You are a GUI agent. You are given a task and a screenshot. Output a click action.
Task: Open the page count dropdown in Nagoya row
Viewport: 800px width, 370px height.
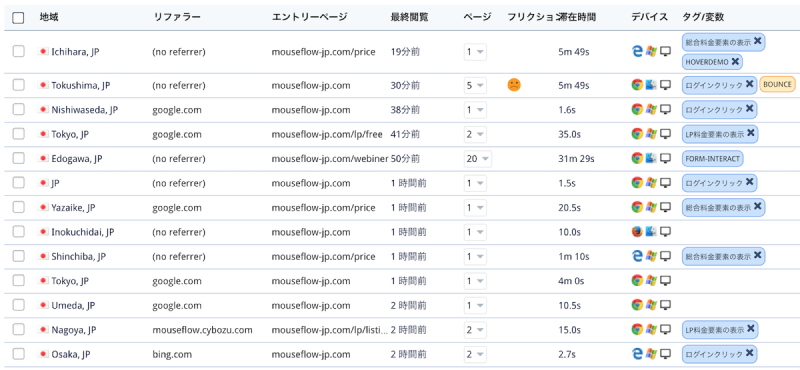475,330
